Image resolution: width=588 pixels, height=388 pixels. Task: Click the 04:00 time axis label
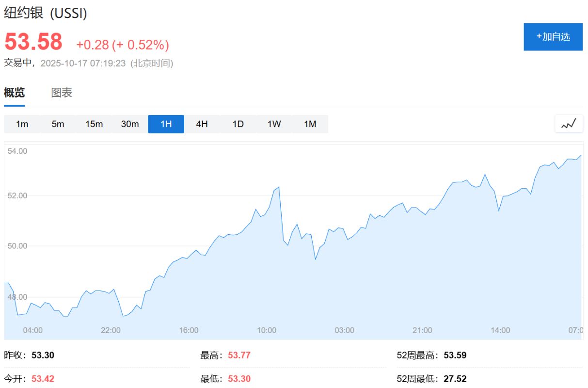(x=33, y=330)
